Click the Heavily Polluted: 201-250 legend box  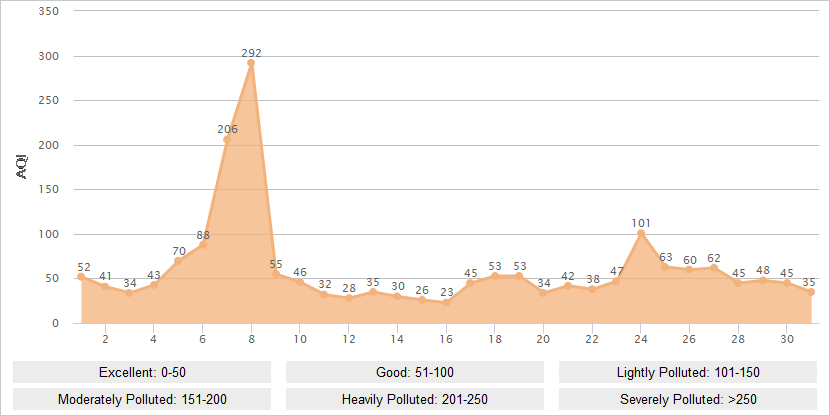tap(415, 399)
